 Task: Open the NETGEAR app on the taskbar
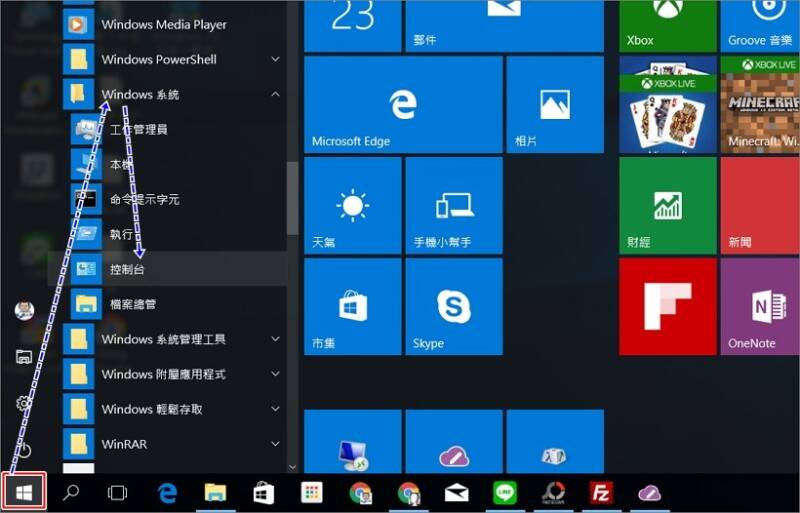tap(554, 493)
